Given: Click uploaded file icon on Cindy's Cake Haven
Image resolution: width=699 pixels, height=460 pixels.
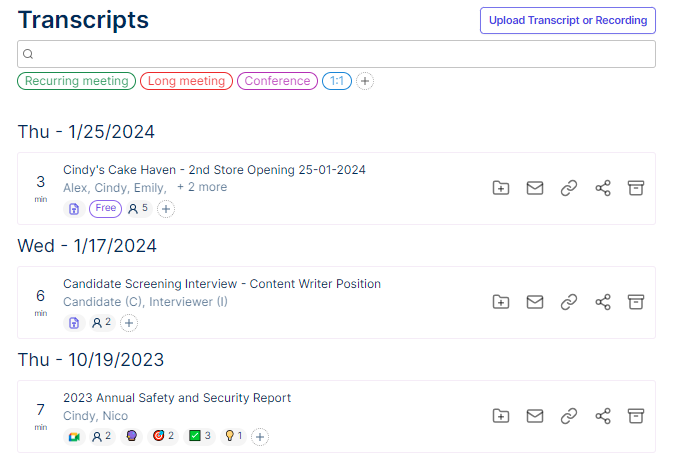Looking at the screenshot, I should coord(73,209).
